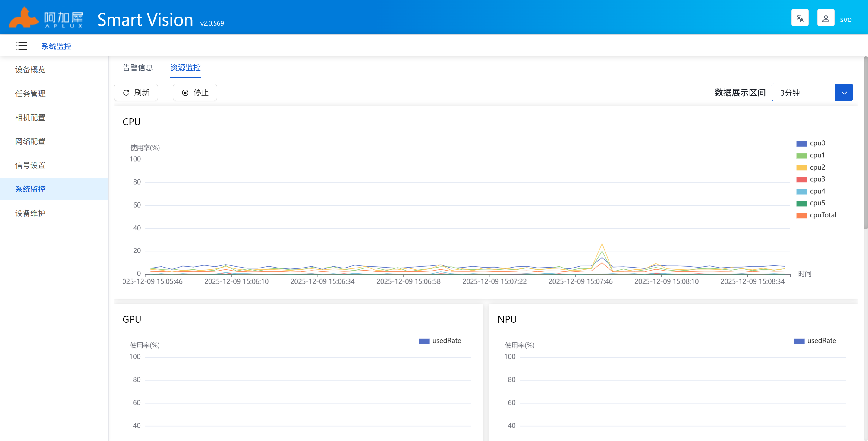The width and height of the screenshot is (868, 441).
Task: Select the 资源监控 tab
Action: tap(185, 68)
